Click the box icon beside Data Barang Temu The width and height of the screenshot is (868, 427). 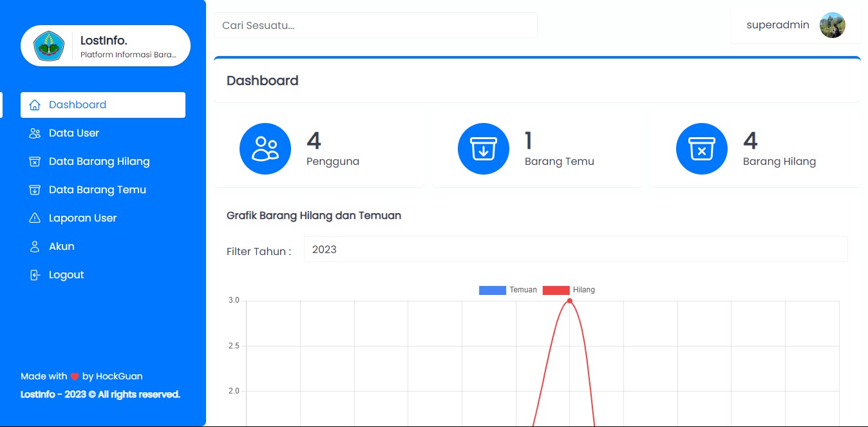tap(35, 190)
